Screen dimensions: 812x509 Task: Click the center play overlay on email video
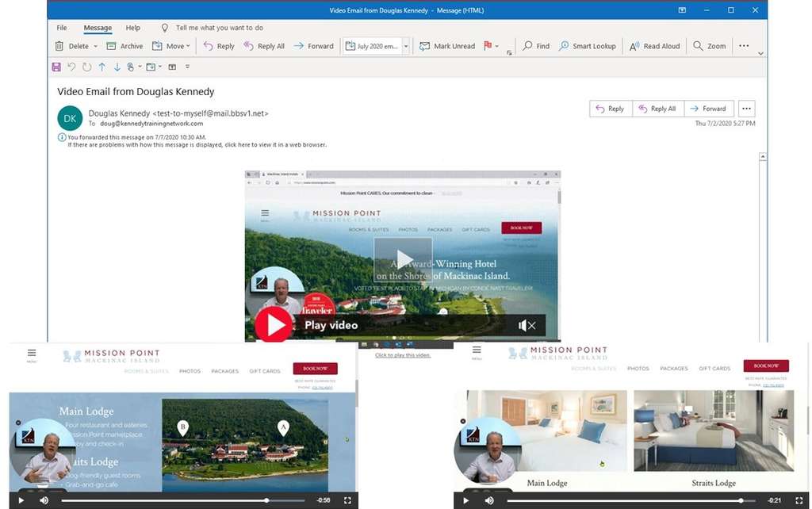(x=404, y=259)
